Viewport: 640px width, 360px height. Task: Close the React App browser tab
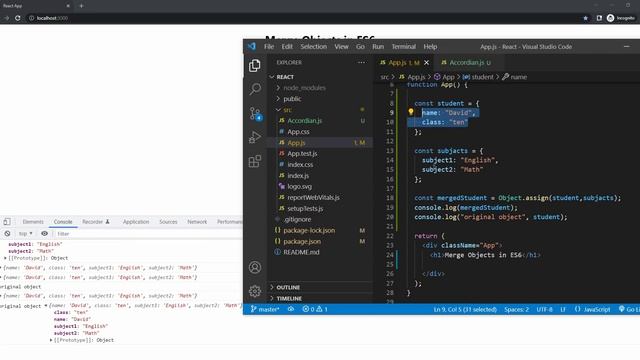[x=68, y=6]
